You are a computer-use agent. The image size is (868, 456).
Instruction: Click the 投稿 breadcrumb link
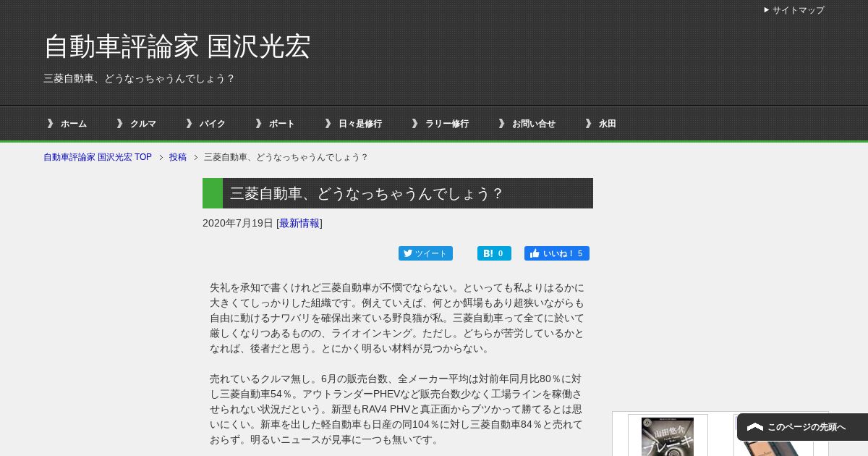click(178, 157)
